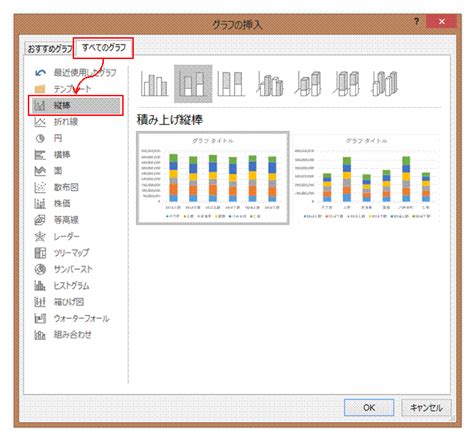Pick the first stacked column preview thumbnail
The image size is (474, 444).
[x=213, y=178]
